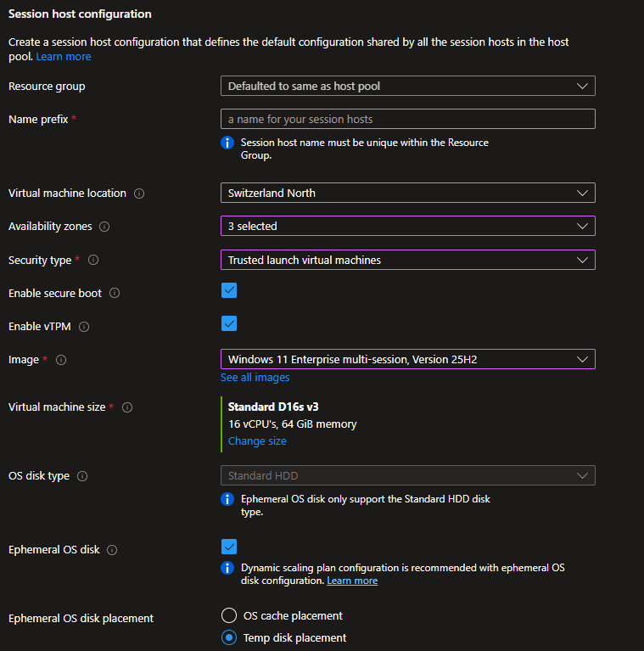Click info icon beside Virtual machine size
644x651 pixels.
[x=127, y=407]
